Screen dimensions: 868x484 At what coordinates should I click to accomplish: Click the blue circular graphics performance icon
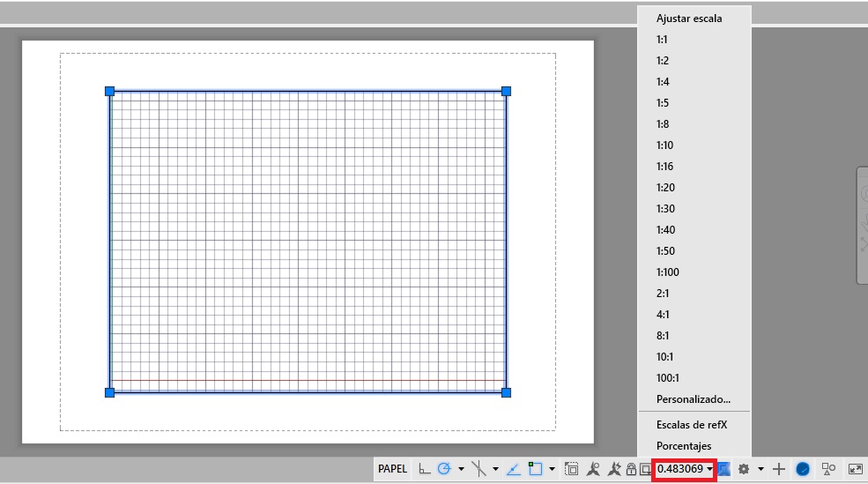point(803,469)
